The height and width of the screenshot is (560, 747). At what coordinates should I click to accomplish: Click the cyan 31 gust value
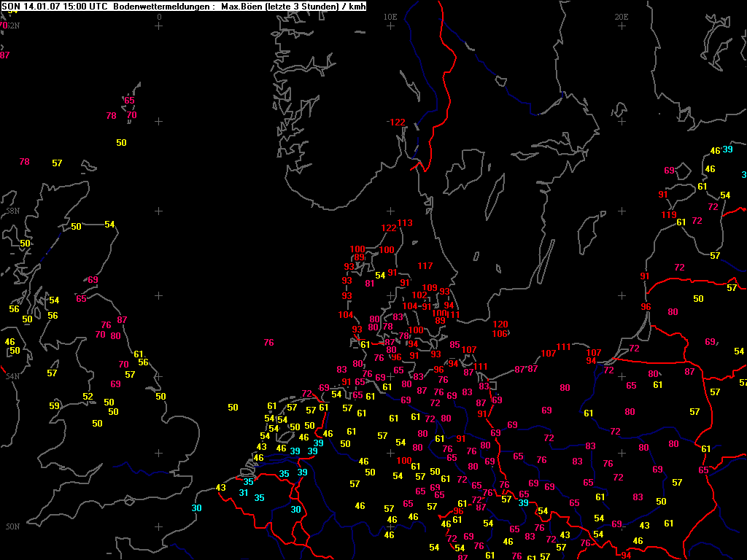point(244,493)
